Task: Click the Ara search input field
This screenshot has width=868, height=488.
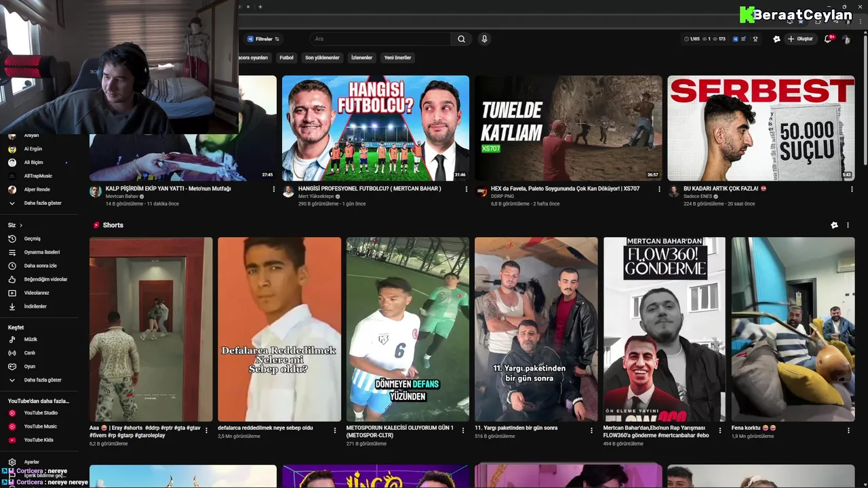Action: [382, 39]
